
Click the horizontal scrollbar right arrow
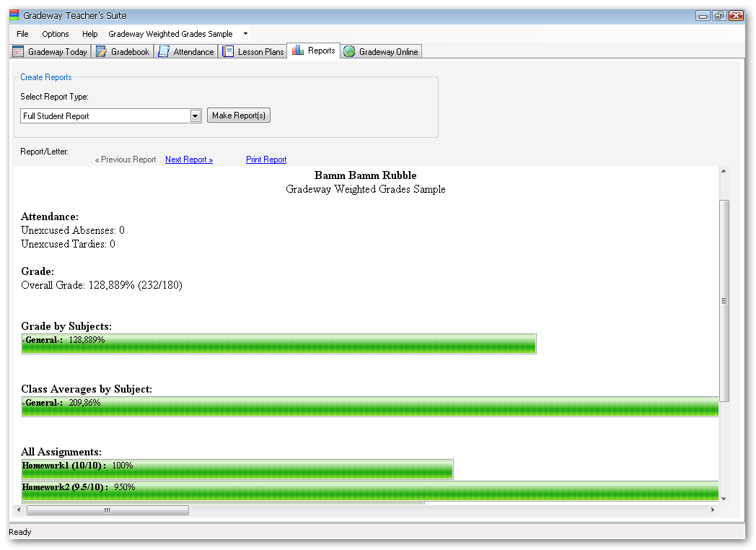click(713, 510)
